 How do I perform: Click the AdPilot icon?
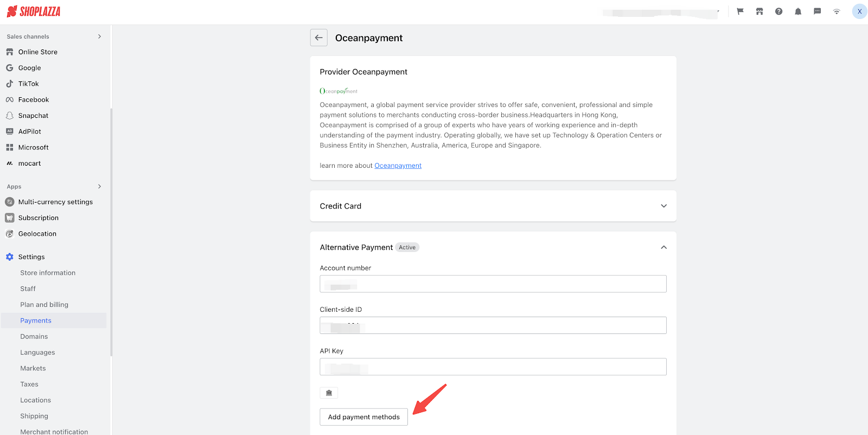tap(10, 131)
